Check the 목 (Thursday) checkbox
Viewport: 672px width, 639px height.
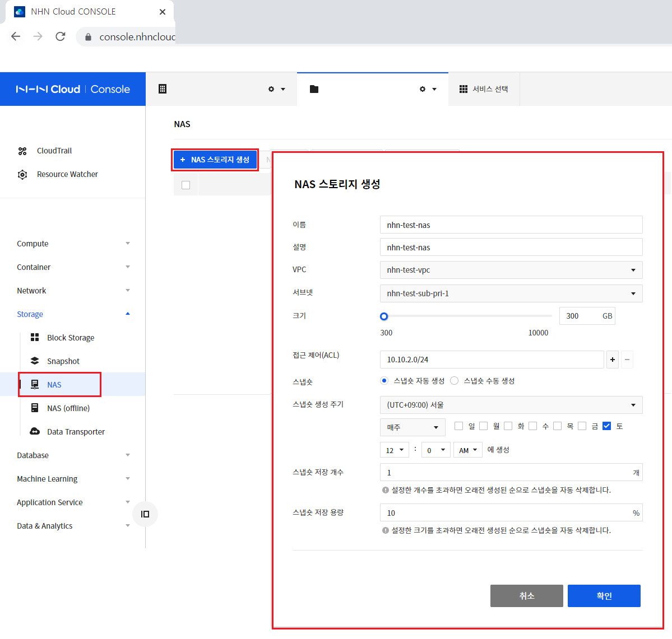[558, 426]
